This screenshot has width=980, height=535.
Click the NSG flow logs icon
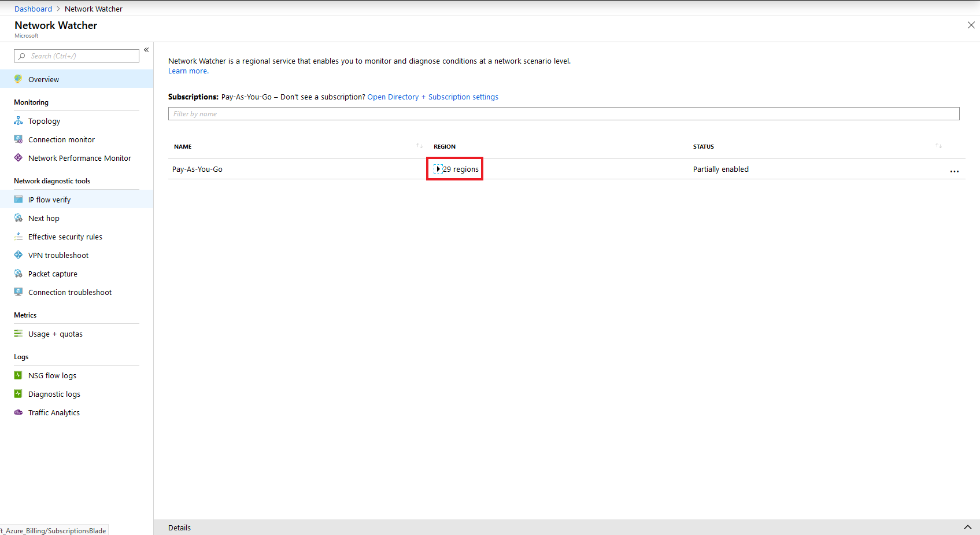pyautogui.click(x=19, y=375)
